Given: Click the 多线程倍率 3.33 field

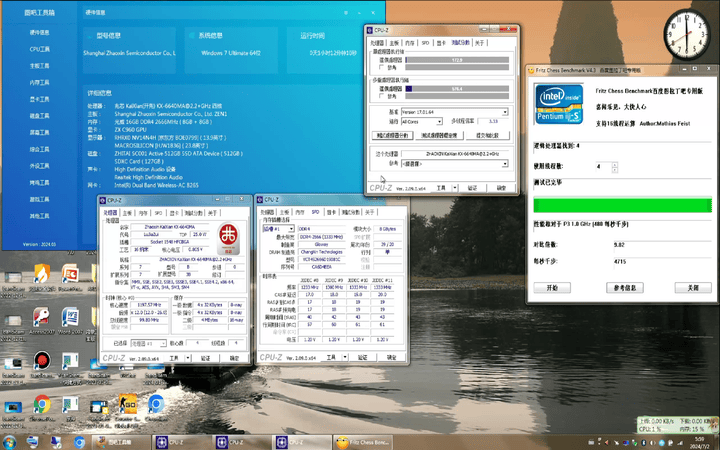Looking at the screenshot, I should coord(494,122).
